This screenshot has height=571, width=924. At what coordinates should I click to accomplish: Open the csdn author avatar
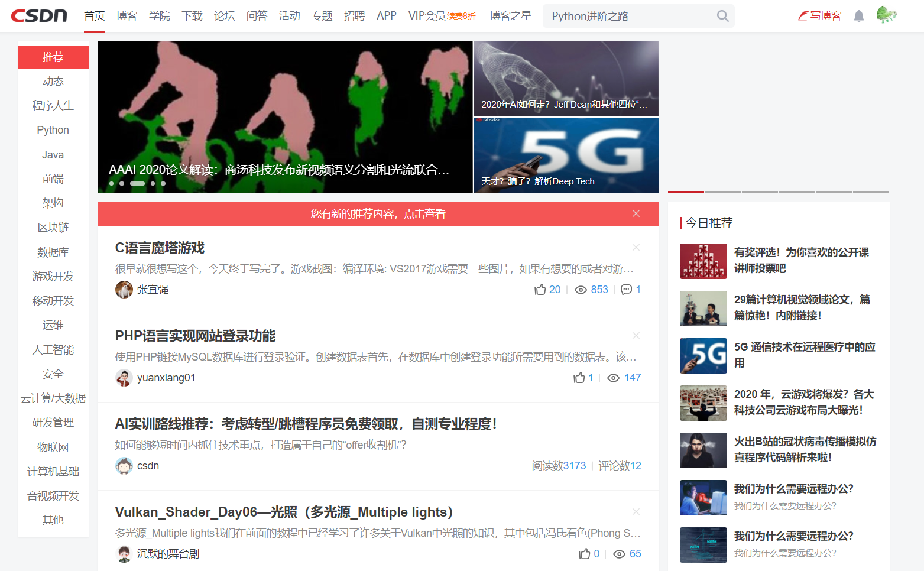[124, 466]
